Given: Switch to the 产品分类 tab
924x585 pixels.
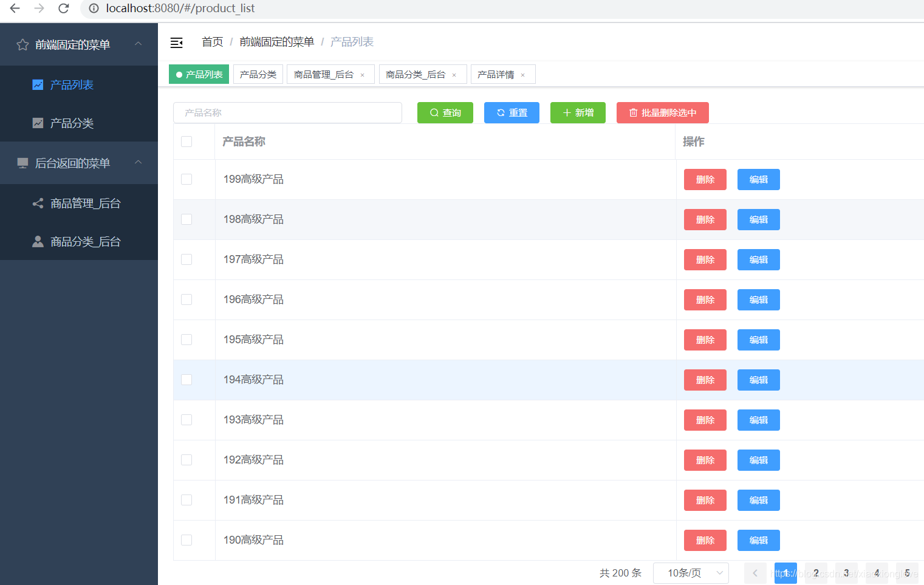Looking at the screenshot, I should [258, 74].
